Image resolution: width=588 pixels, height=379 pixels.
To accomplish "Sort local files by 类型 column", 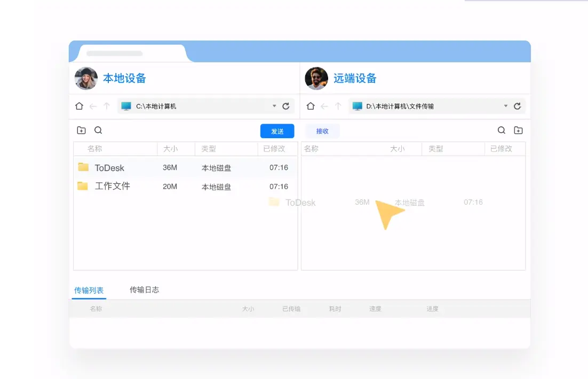I will (209, 149).
